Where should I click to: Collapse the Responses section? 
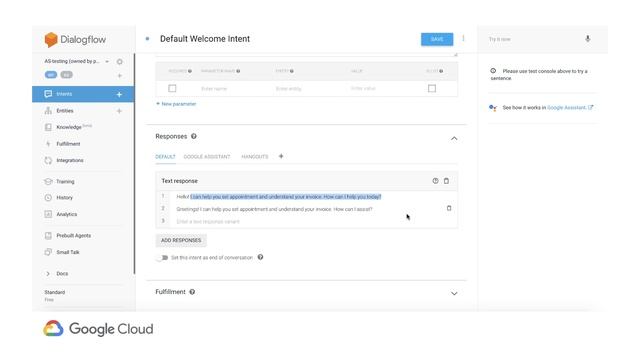coord(454,138)
